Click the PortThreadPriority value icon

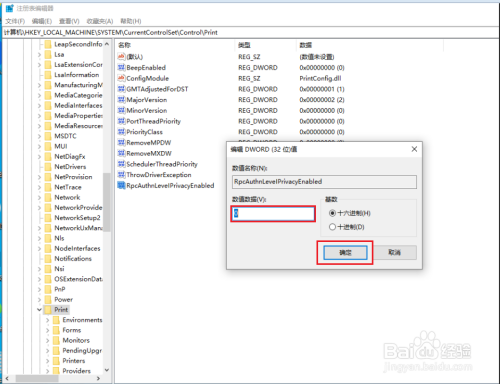tap(121, 121)
